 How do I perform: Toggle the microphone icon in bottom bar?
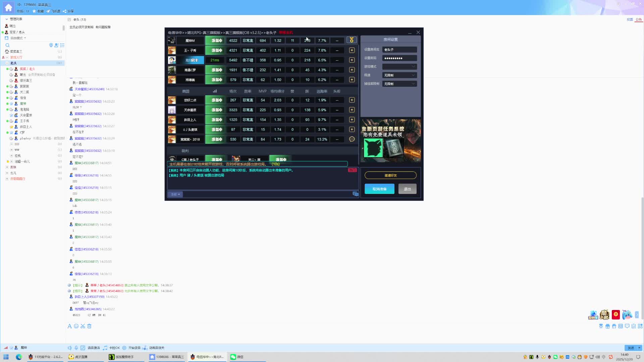[76, 348]
